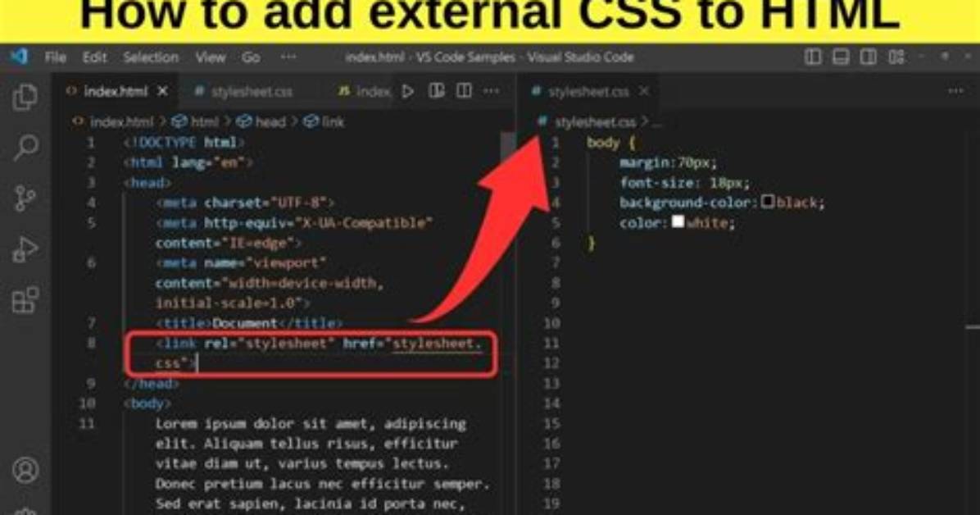Open the Source Control view

25,198
